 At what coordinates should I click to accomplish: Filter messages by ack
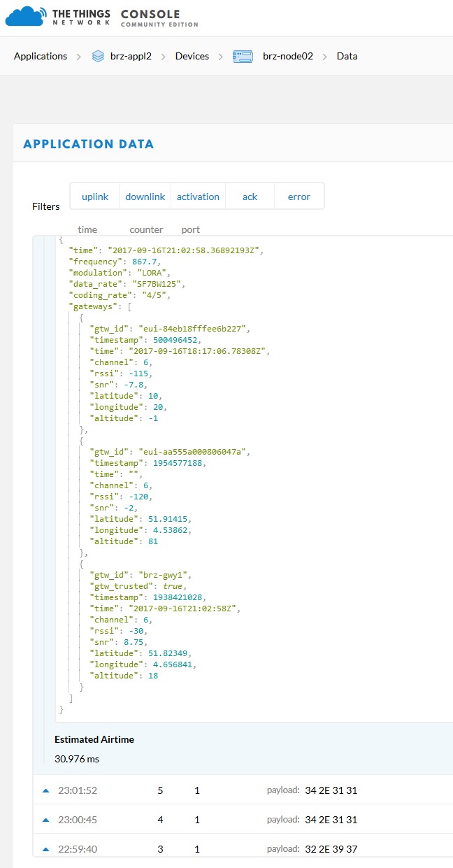click(250, 197)
